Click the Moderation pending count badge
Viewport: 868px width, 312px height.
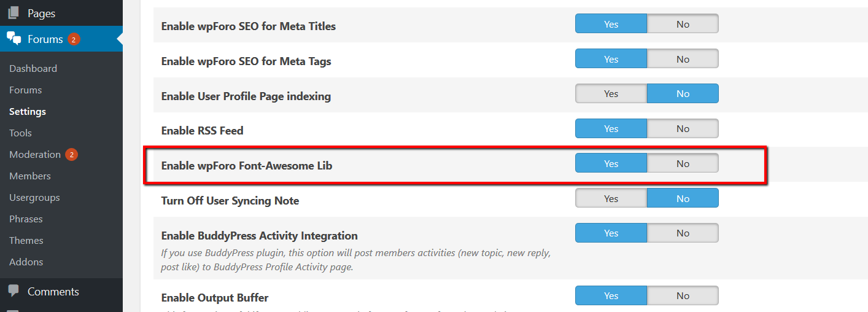tap(71, 155)
